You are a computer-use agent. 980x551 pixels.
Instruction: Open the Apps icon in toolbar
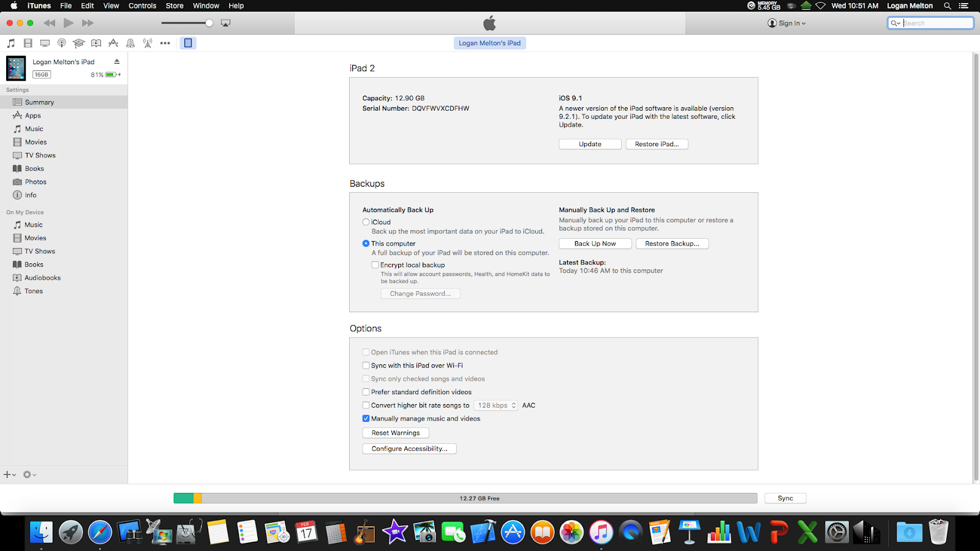[x=113, y=43]
